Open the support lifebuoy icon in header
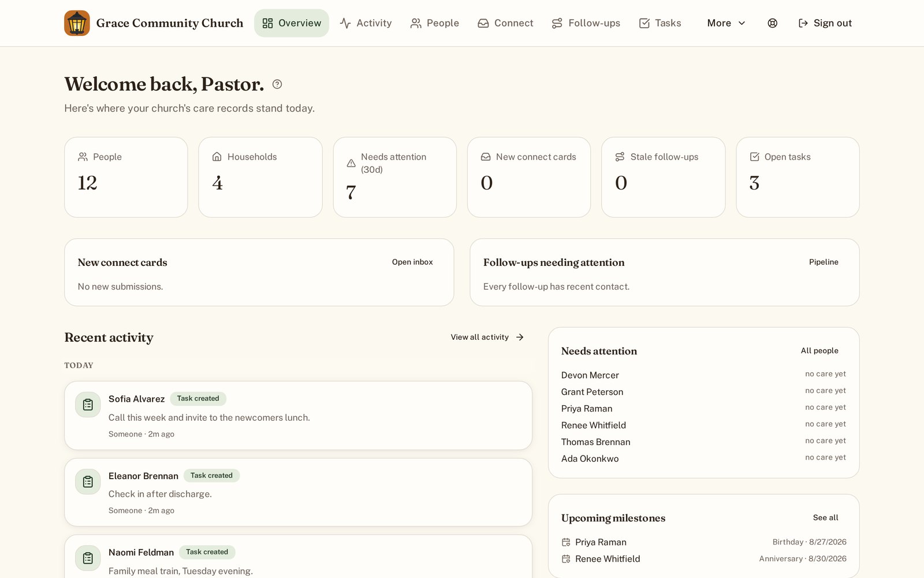This screenshot has height=578, width=924. (772, 23)
